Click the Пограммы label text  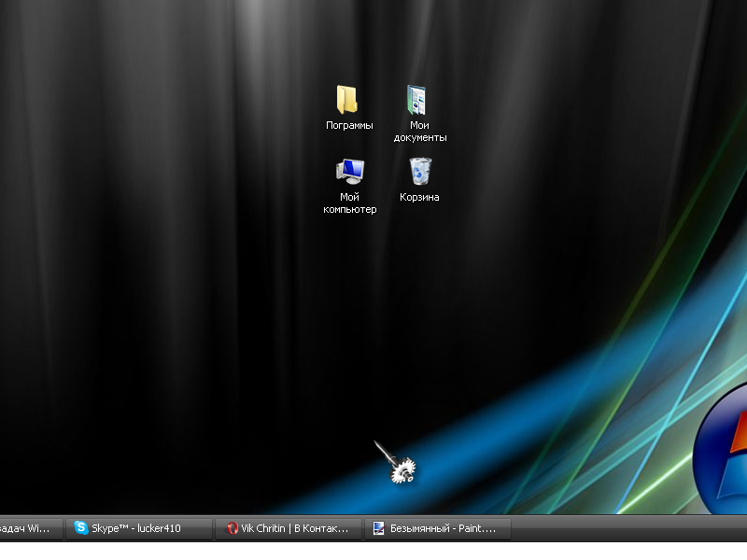pos(349,125)
